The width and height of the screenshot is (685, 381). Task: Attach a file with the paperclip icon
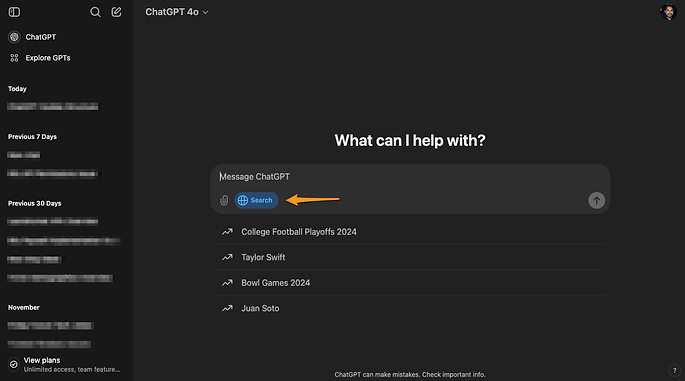pos(224,200)
